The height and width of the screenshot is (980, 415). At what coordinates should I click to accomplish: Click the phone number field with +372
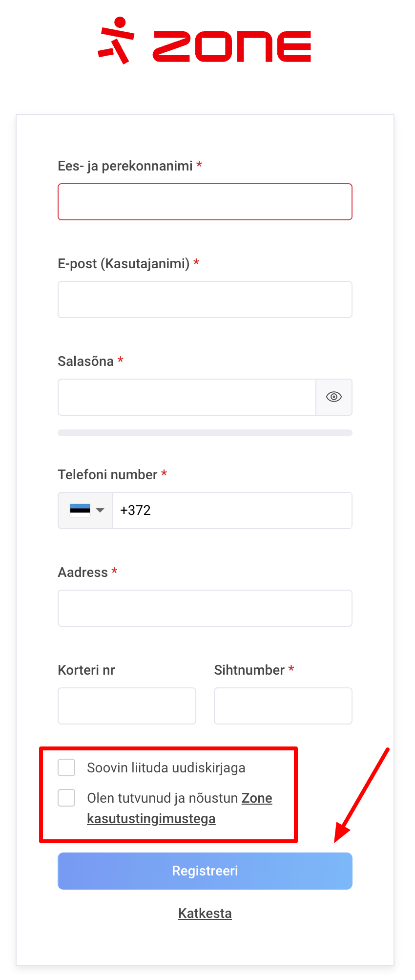coord(232,511)
